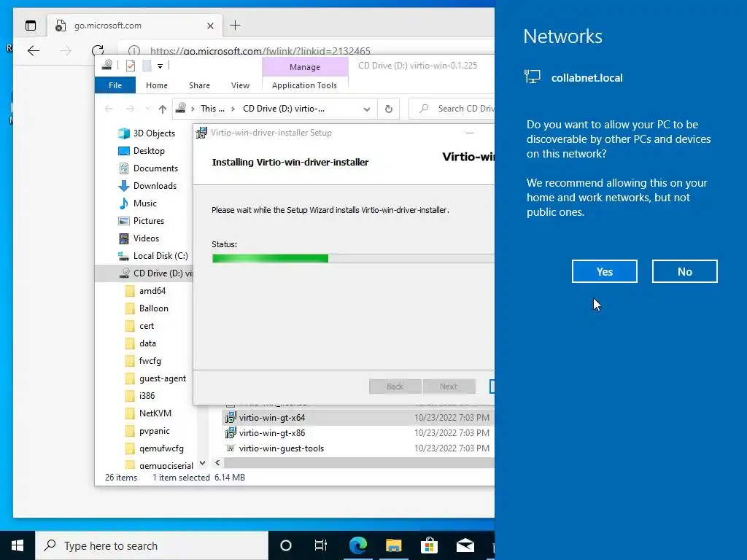Refresh the Edge browser page
The image size is (747, 560).
[98, 50]
